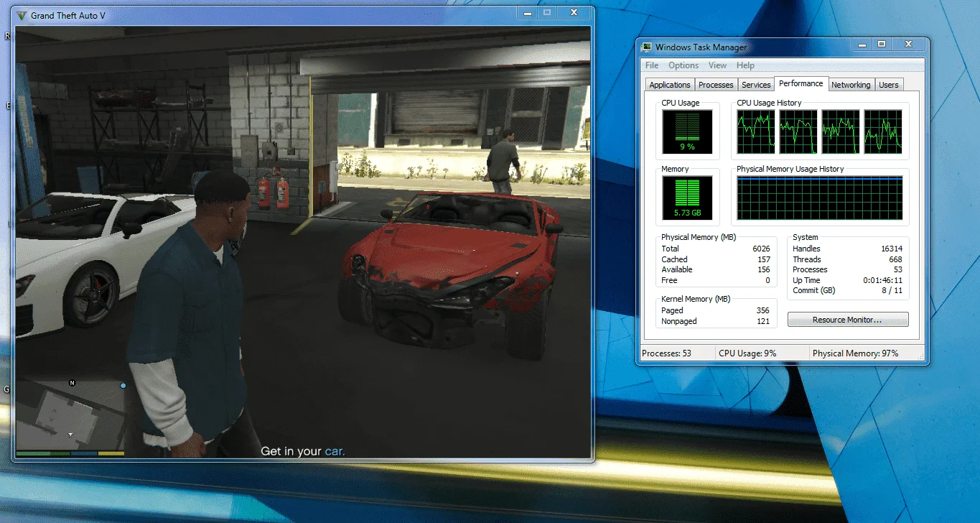Open the File menu in Task Manager
980x523 pixels.
[652, 65]
